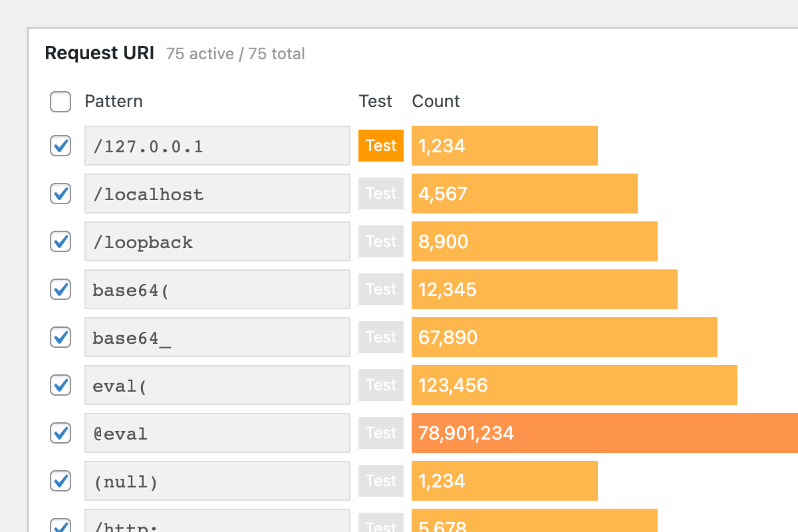Click Test next to the (null) pattern
798x532 pixels.
380,481
